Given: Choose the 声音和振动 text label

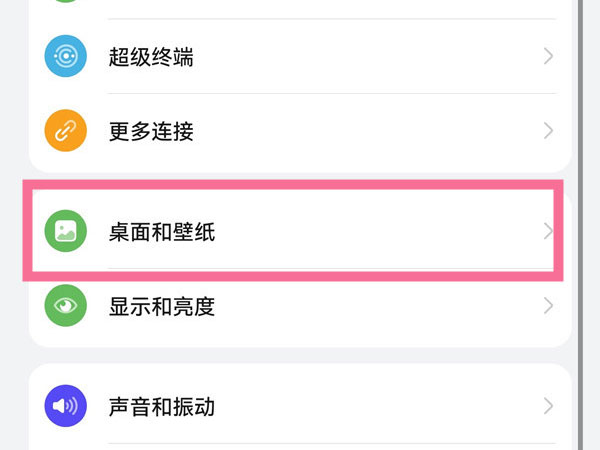Looking at the screenshot, I should [x=162, y=408].
